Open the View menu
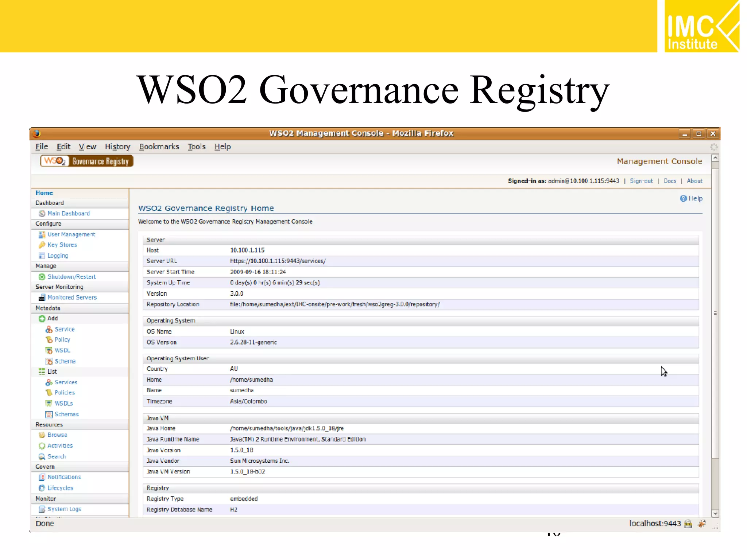Viewport: 747px width, 560px height. [x=88, y=147]
